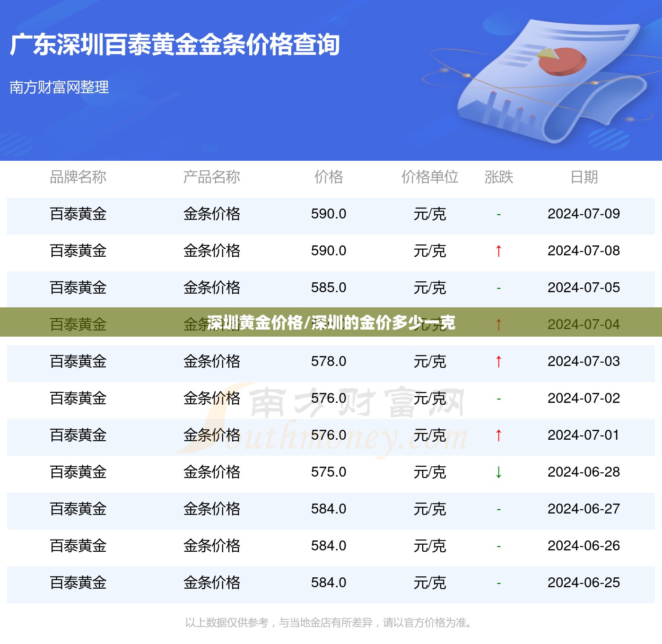This screenshot has width=662, height=644.
Task: Click the price 575.0
Action: [x=329, y=472]
